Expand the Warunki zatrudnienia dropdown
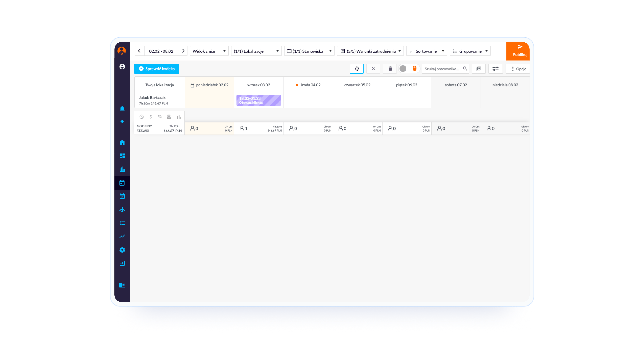The image size is (644, 344). pyautogui.click(x=370, y=51)
